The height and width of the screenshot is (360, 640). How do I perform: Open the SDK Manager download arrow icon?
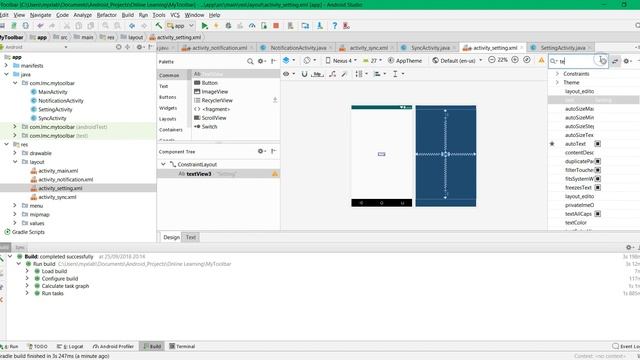(x=320, y=26)
